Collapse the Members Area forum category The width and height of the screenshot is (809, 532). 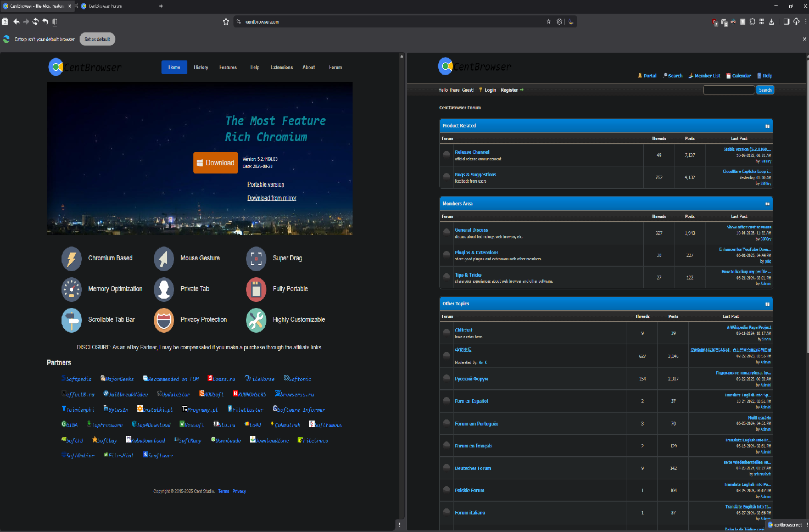click(x=767, y=204)
